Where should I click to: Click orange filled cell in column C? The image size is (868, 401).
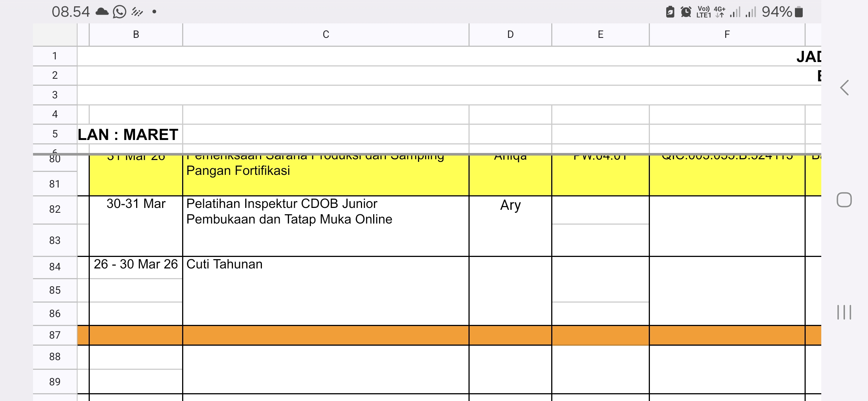(326, 335)
